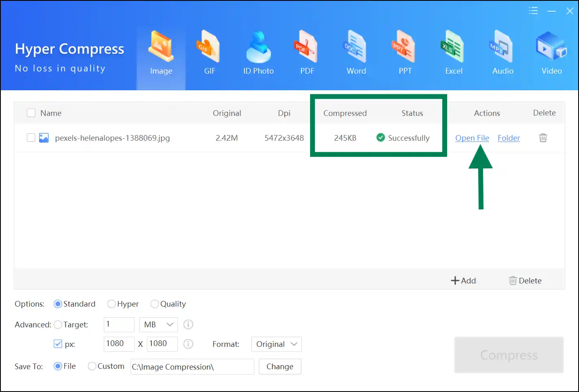The width and height of the screenshot is (579, 392).
Task: Close the Hyper Compress window
Action: (570, 11)
